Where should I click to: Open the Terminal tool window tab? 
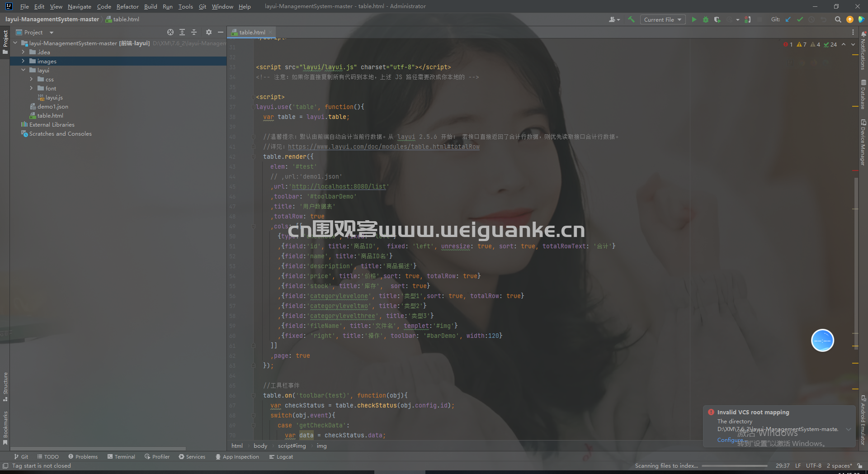coord(121,457)
